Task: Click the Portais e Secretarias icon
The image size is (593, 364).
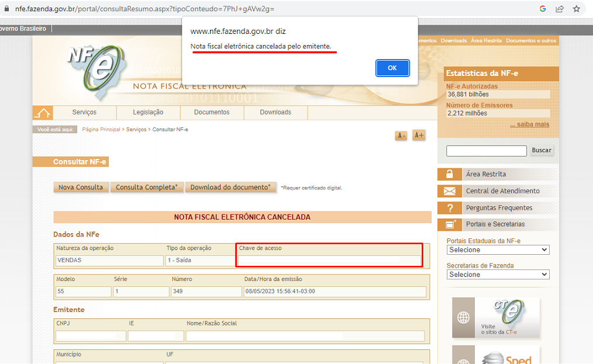Action: (449, 224)
